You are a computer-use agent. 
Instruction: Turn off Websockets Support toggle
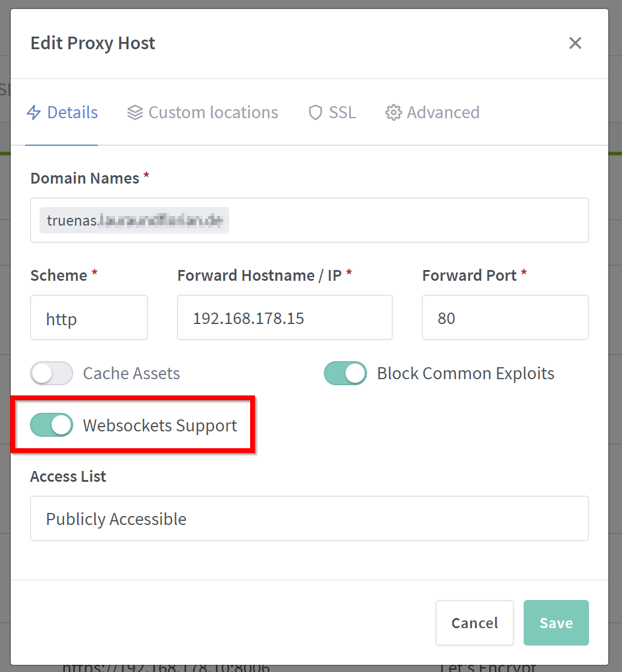coord(52,425)
